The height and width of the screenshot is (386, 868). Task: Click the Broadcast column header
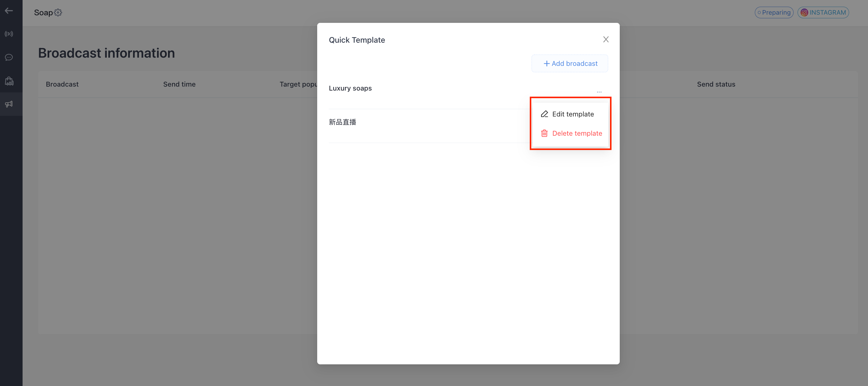coord(62,84)
